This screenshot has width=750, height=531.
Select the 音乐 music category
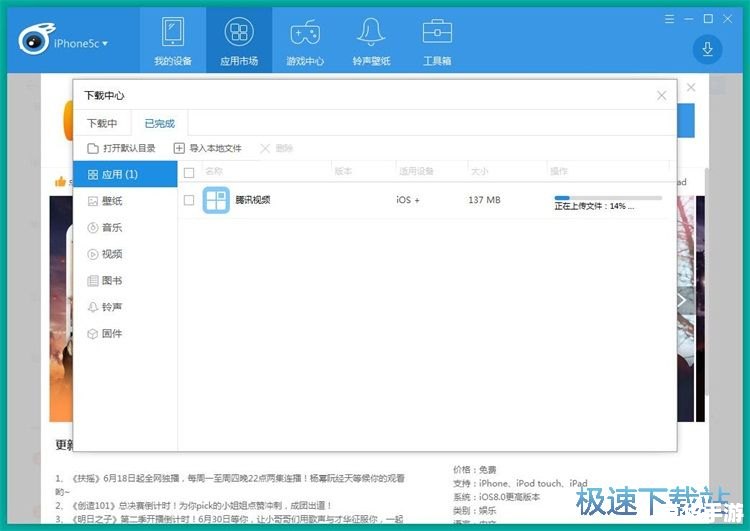coord(125,228)
